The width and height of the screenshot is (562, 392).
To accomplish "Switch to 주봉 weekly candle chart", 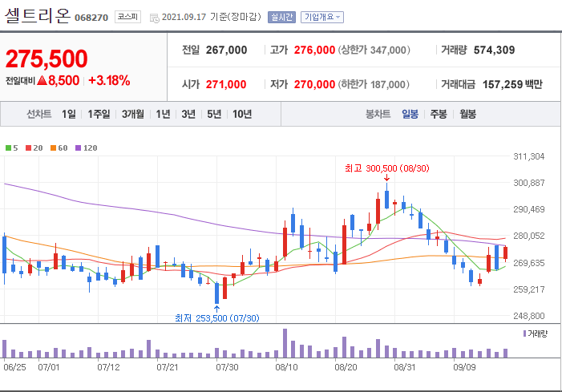I will [x=439, y=114].
